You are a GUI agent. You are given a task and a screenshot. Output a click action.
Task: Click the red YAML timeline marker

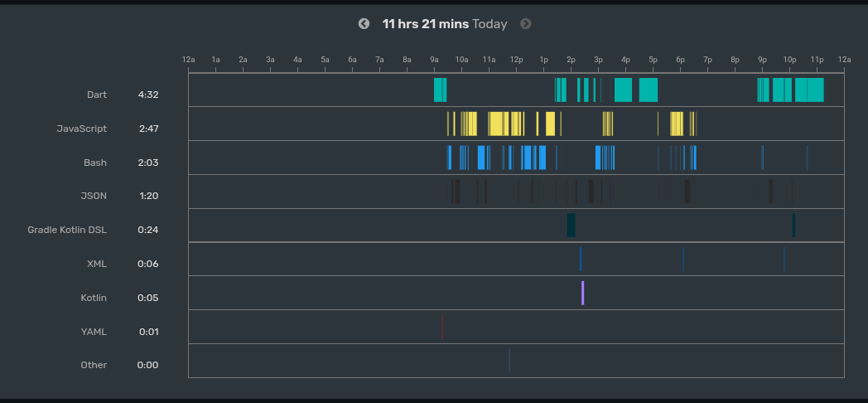click(442, 327)
